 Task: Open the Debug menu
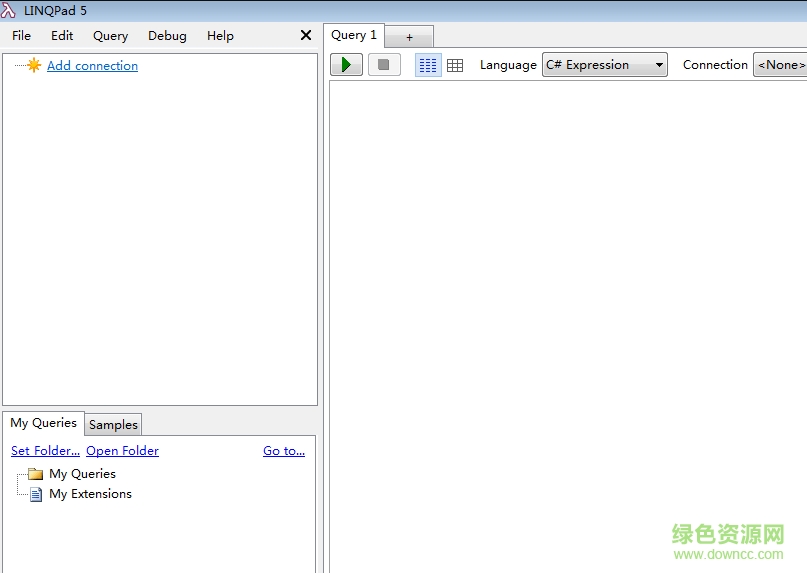167,35
